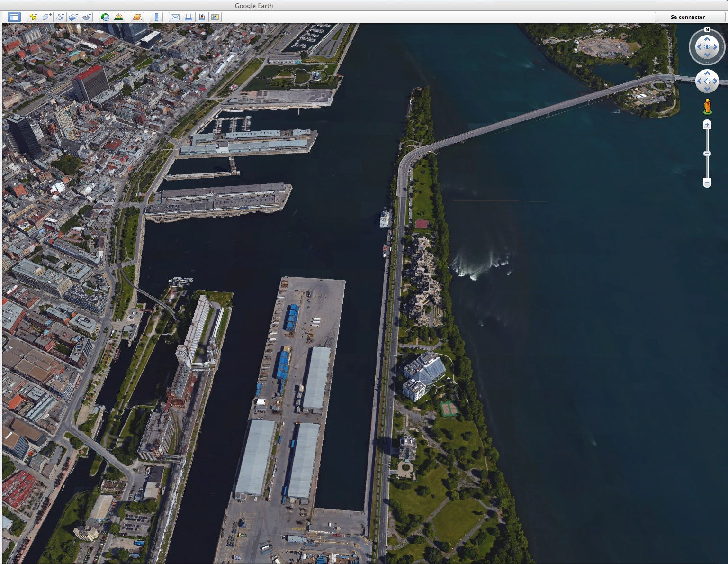This screenshot has height=564, width=728.
Task: Record a tour with the camera icon
Action: (87, 17)
